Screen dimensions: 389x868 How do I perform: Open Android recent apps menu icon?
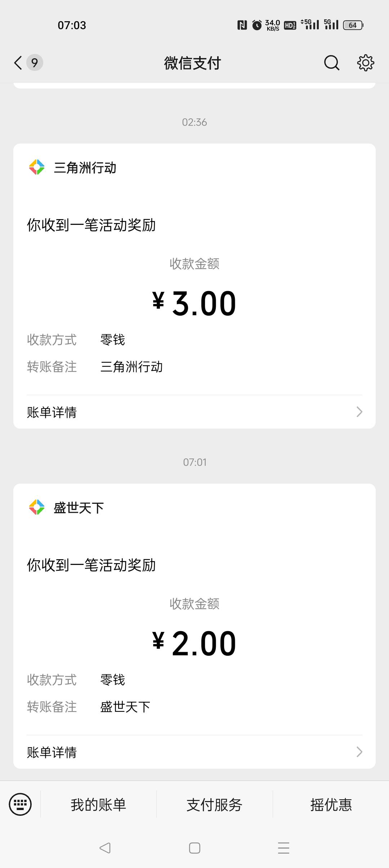283,848
